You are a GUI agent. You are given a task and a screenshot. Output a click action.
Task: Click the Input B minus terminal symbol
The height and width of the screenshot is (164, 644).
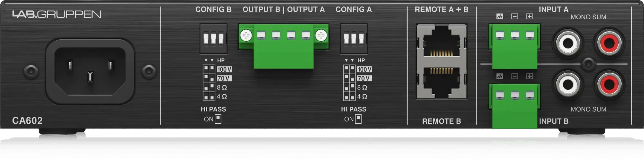515,76
